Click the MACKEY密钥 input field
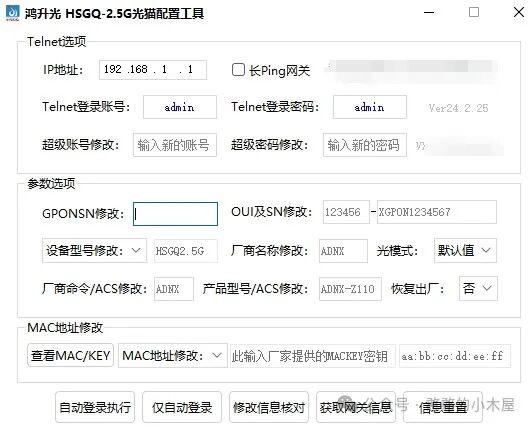The width and height of the screenshot is (532, 426). pyautogui.click(x=313, y=356)
